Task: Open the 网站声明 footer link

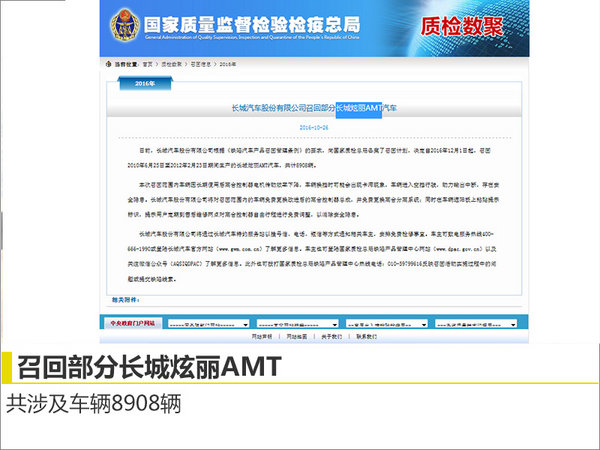Action: point(262,337)
